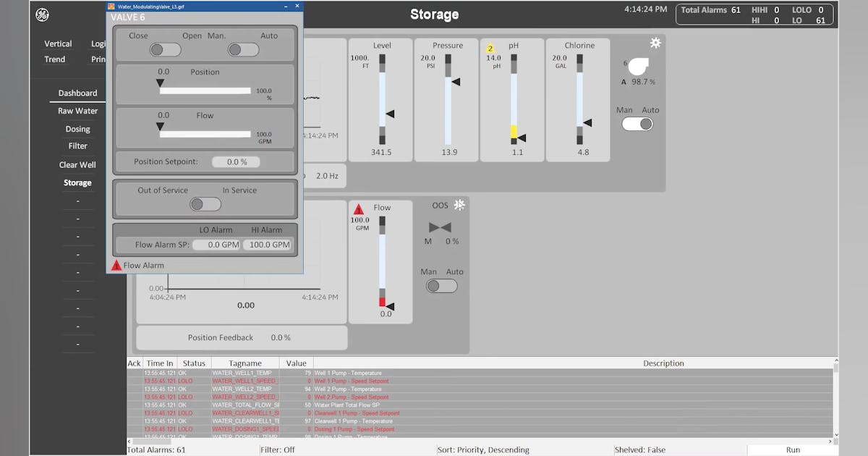This screenshot has width=868, height=456.
Task: Click the snowflake icon next to the valve
Action: pos(459,206)
